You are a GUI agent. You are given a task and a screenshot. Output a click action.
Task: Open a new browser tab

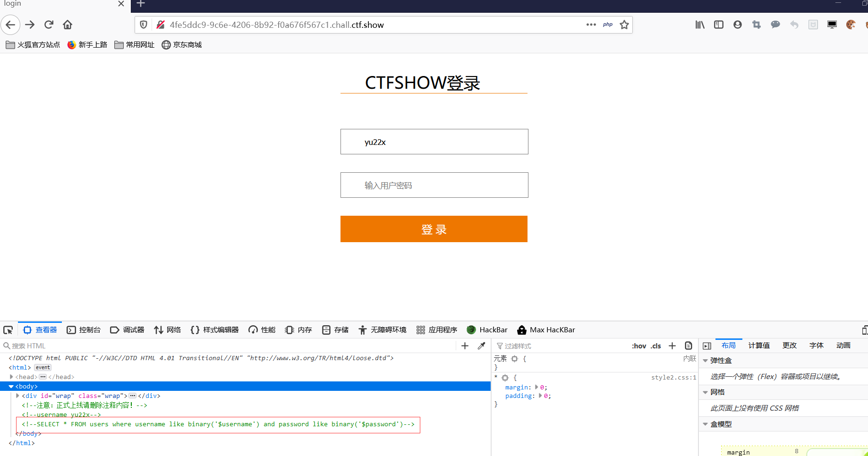tap(141, 4)
